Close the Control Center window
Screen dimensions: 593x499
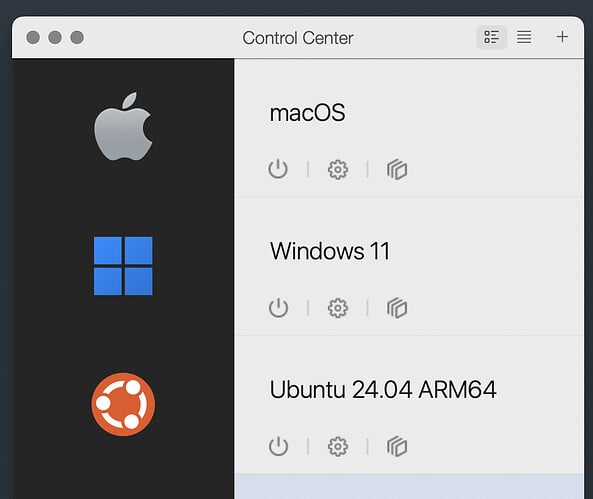[x=33, y=37]
